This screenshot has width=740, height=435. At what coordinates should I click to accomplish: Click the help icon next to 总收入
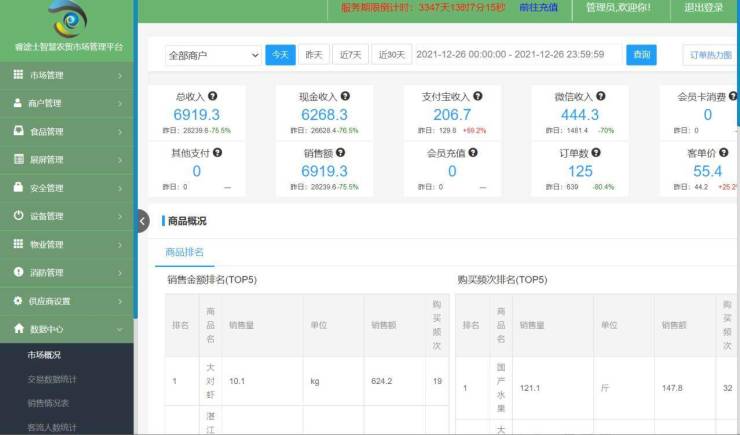(x=214, y=97)
